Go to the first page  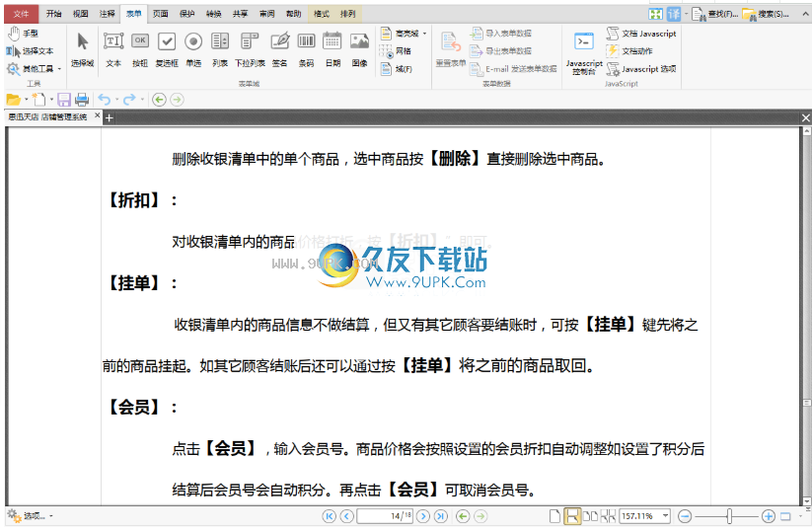tap(329, 516)
